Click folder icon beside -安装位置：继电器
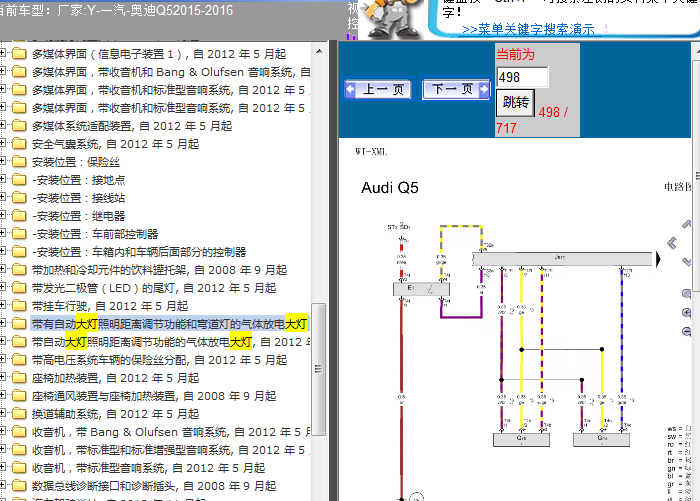This screenshot has height=501, width=700. click(x=19, y=216)
